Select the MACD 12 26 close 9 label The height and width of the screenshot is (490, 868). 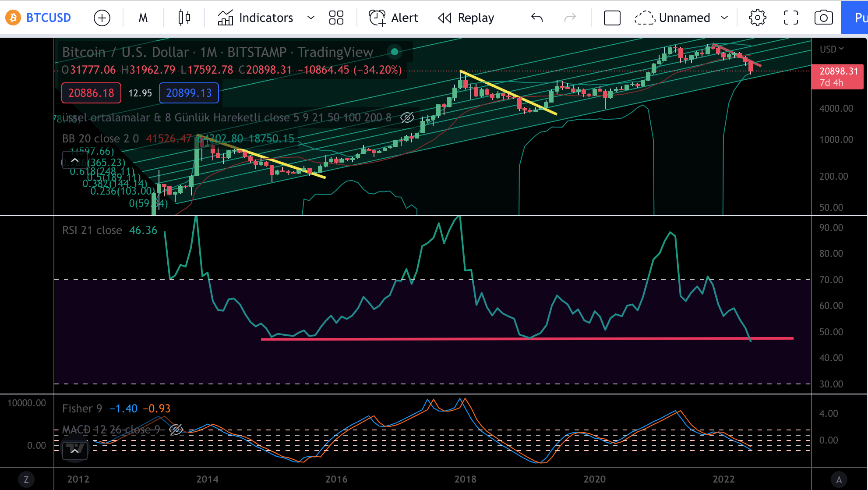pos(111,430)
